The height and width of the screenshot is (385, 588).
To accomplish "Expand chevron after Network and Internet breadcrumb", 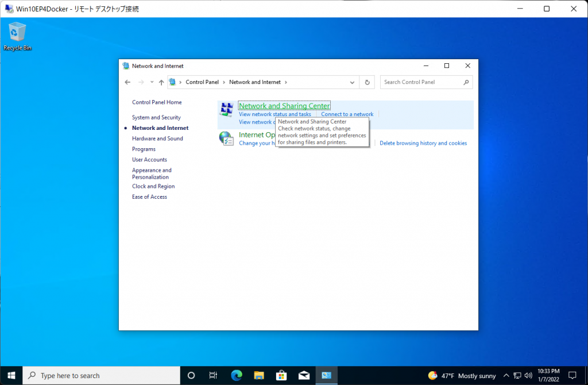I will [286, 82].
